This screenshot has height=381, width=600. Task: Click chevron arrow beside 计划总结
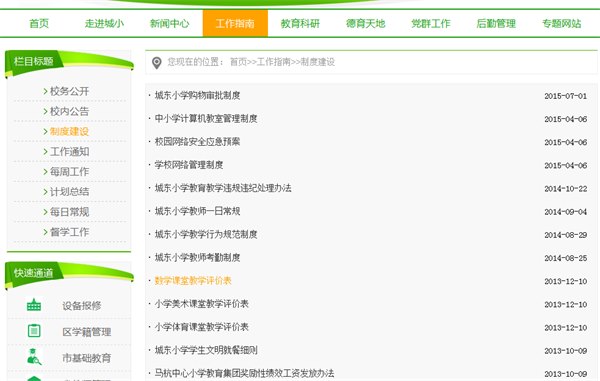coord(46,192)
